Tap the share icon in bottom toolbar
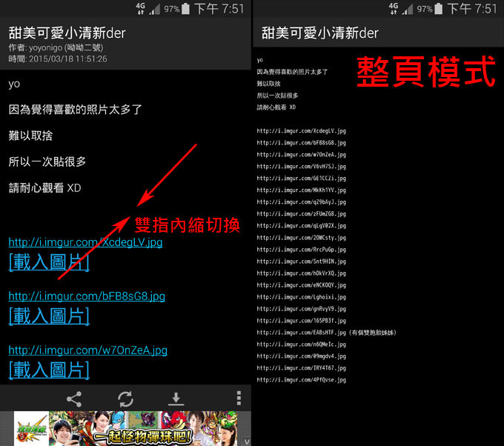The height and width of the screenshot is (446, 504). click(74, 399)
